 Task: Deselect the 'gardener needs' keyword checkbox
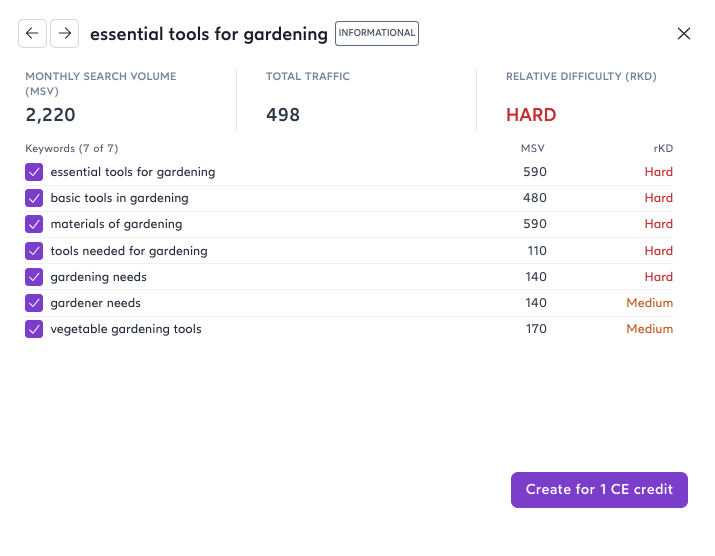(x=34, y=303)
